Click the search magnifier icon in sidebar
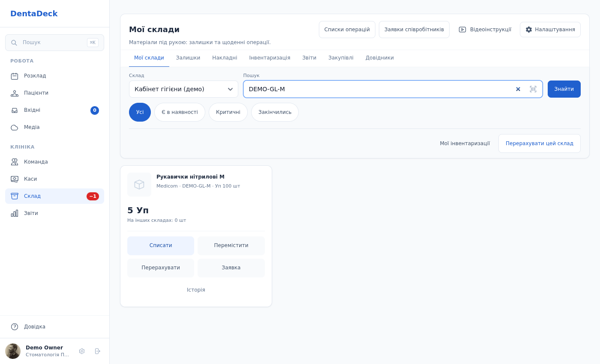Screen dimensions: 600x364 (x=14, y=43)
